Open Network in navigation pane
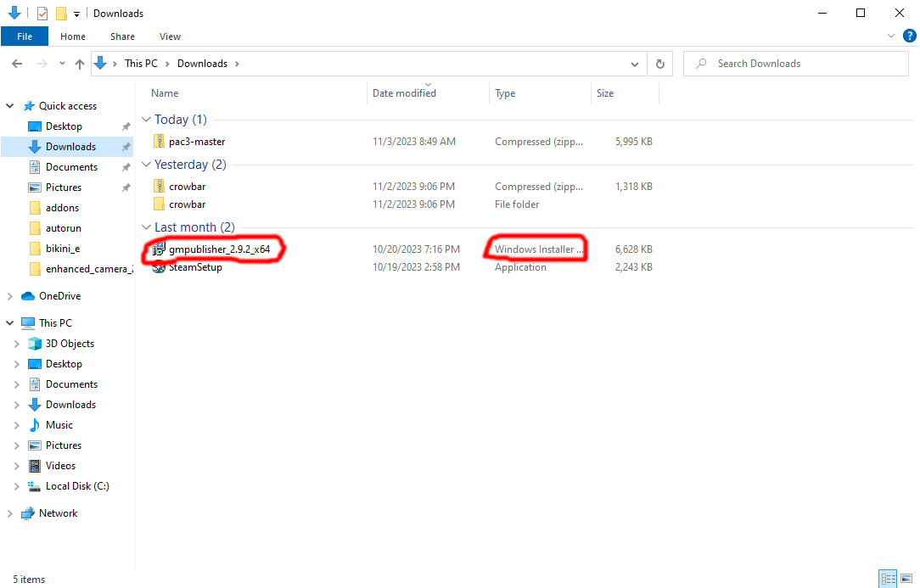The width and height of the screenshot is (920, 588). pyautogui.click(x=58, y=512)
